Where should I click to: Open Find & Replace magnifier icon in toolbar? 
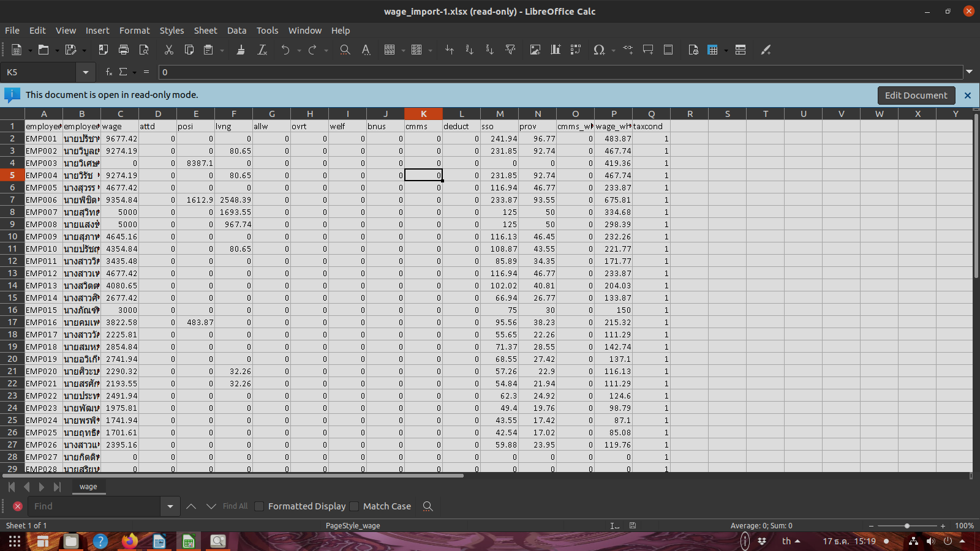tap(345, 50)
